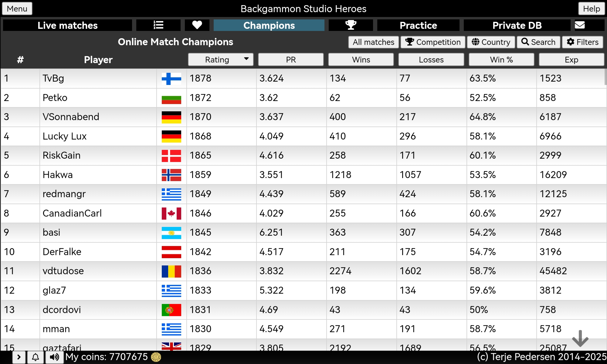The height and width of the screenshot is (364, 607).
Task: Select player redmangr
Action: pos(64,194)
